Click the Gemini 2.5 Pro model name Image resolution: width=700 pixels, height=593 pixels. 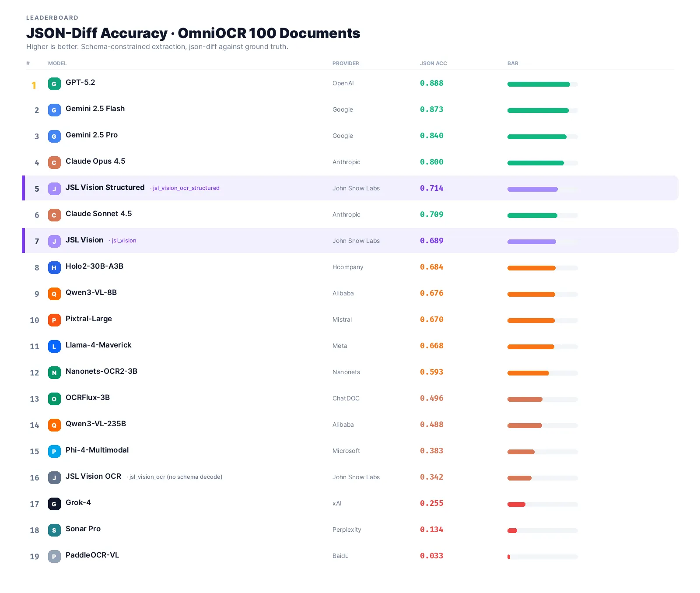[x=91, y=135]
